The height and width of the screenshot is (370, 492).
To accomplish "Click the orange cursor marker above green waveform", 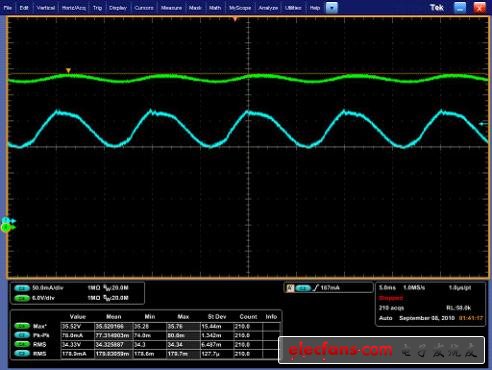I will click(x=68, y=70).
